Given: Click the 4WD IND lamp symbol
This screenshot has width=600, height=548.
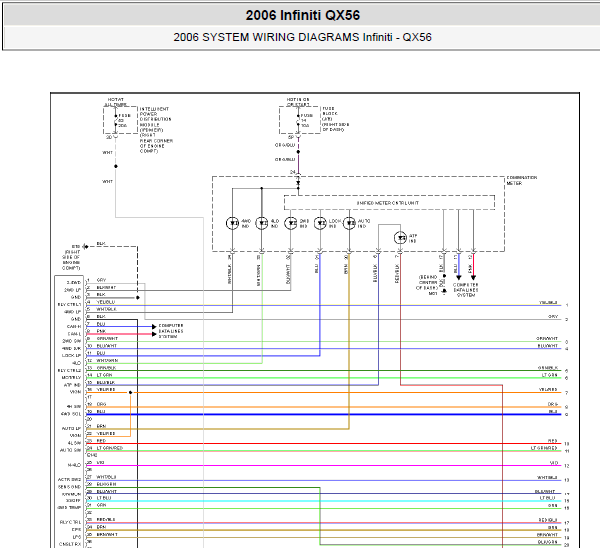Looking at the screenshot, I should tap(232, 223).
